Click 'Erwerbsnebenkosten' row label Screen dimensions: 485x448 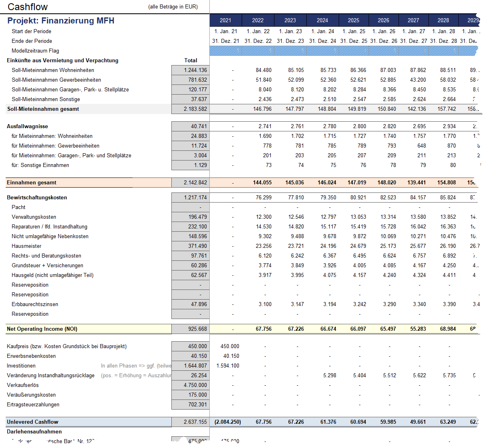click(31, 356)
